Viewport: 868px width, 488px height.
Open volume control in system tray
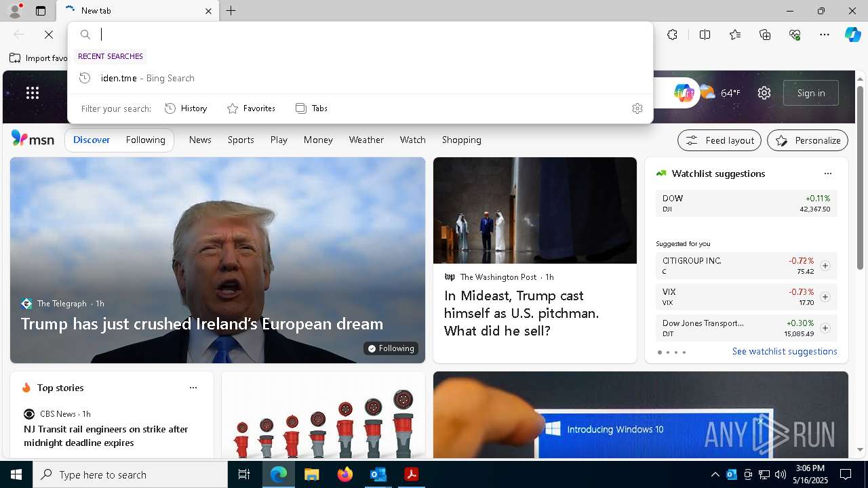(780, 474)
